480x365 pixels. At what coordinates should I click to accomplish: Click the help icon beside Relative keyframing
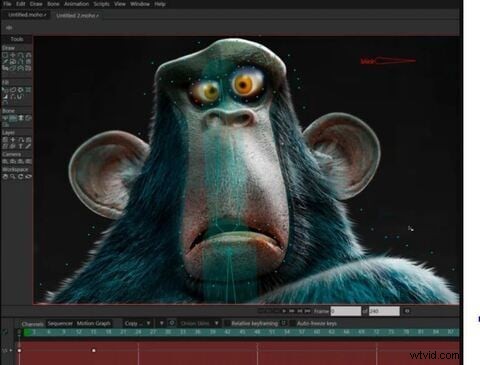click(x=284, y=323)
